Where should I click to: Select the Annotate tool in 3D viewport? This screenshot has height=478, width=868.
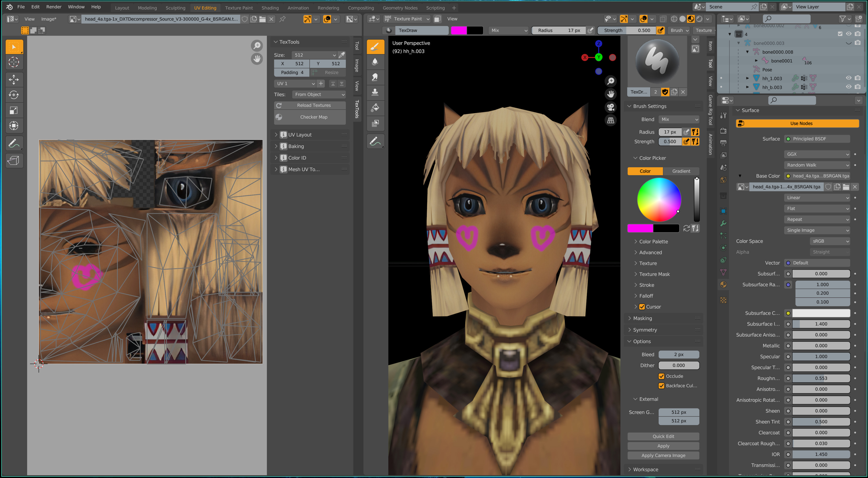375,142
